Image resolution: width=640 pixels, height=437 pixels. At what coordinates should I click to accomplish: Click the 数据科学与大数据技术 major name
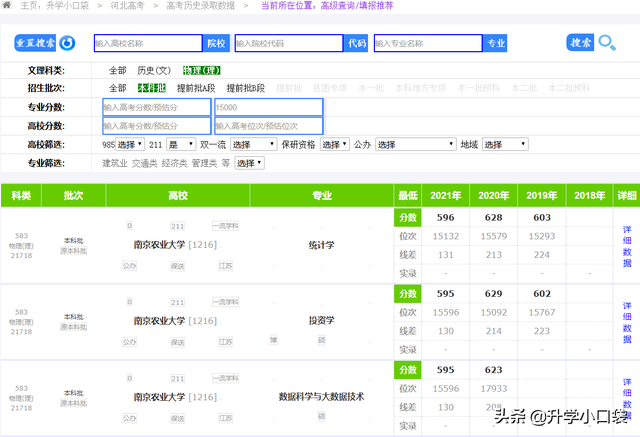click(x=321, y=397)
